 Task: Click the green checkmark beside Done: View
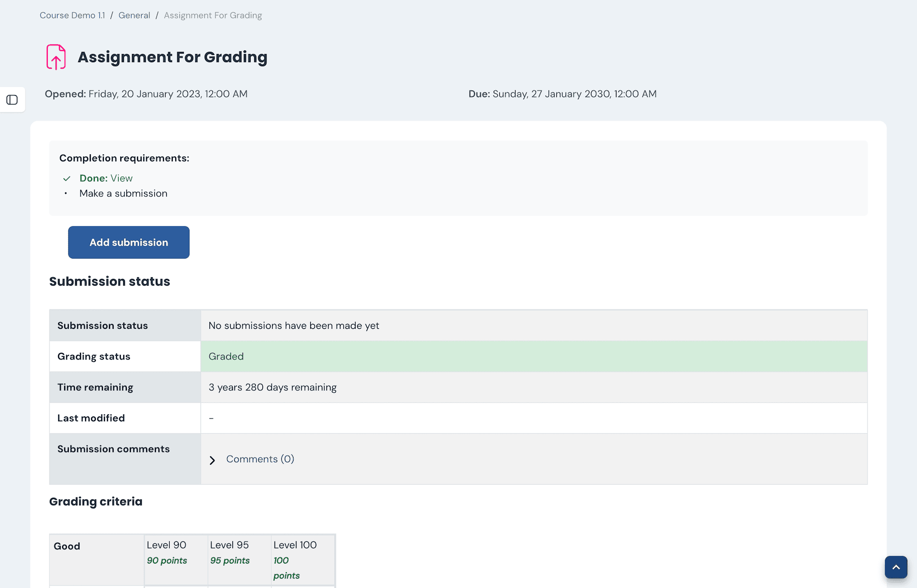click(67, 179)
